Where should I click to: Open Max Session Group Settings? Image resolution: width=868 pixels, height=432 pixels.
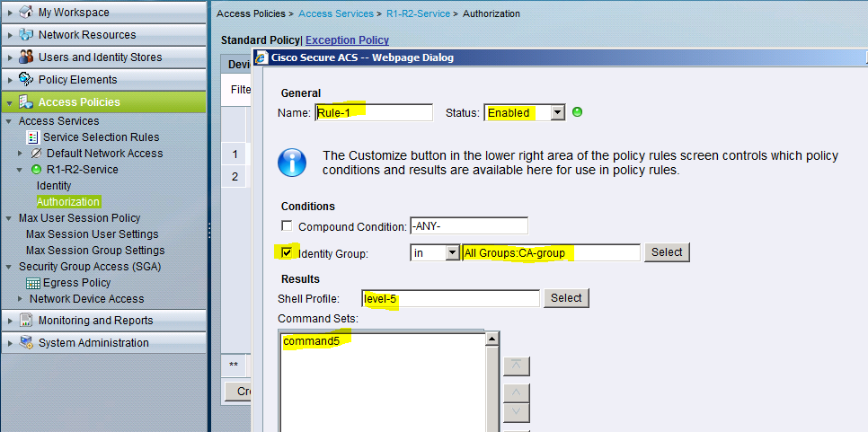pos(95,250)
